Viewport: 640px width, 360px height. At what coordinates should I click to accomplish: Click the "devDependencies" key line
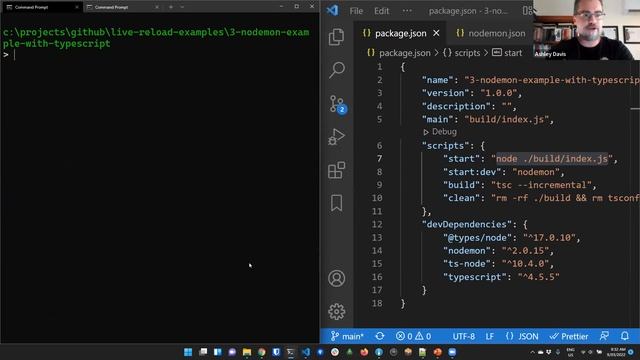[475, 224]
